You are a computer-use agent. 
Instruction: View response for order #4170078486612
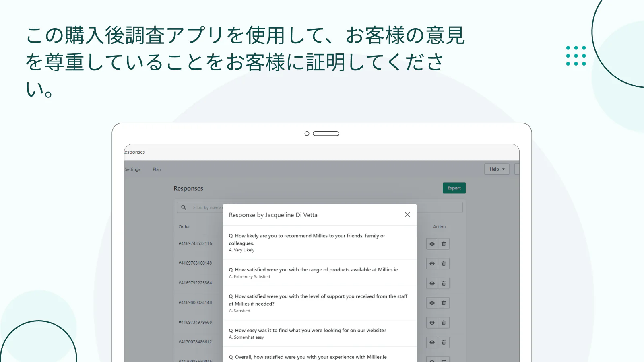432,343
